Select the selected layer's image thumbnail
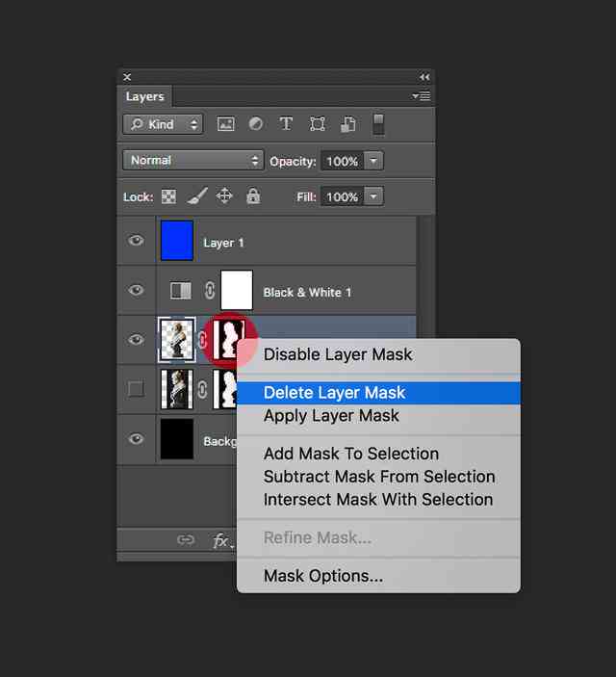 pos(177,340)
